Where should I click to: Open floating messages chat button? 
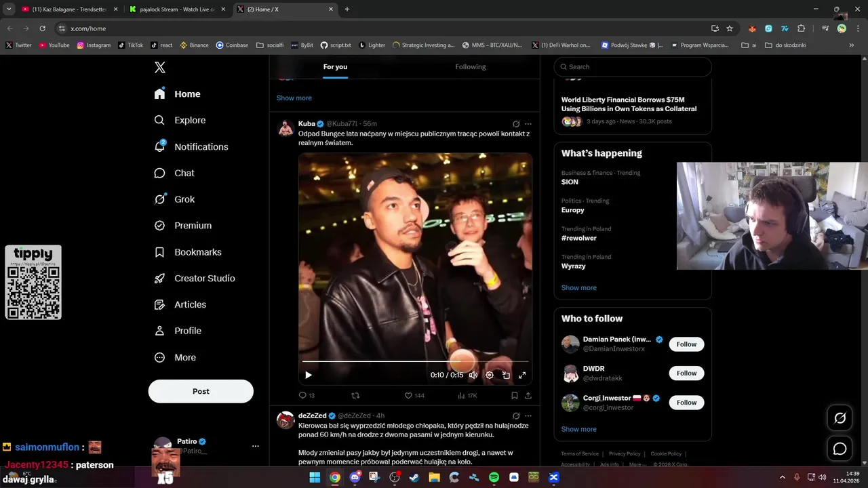(840, 449)
